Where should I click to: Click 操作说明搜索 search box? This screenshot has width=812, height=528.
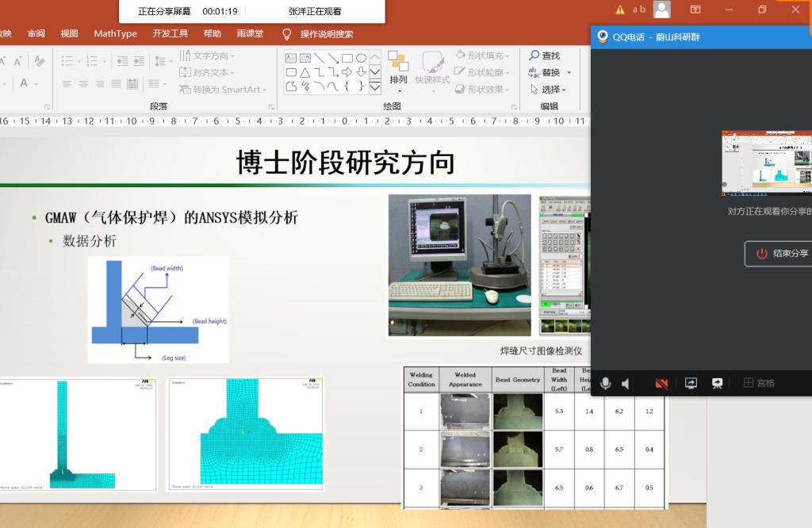pyautogui.click(x=327, y=34)
